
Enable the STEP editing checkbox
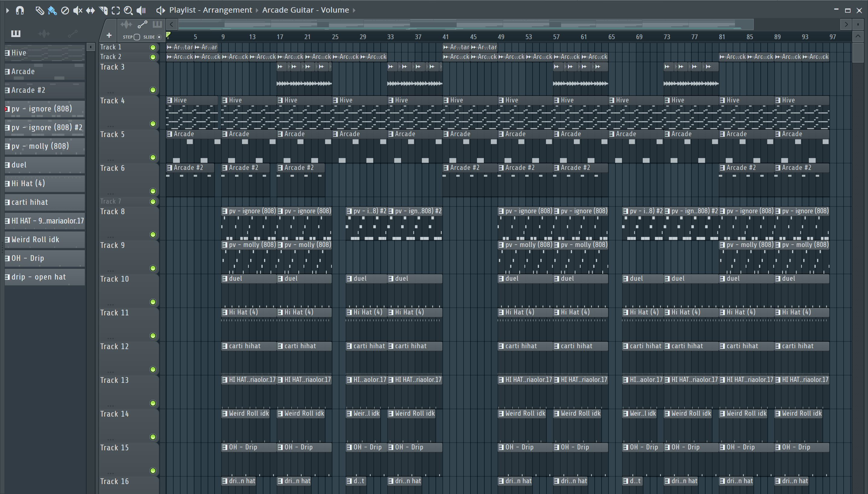(137, 37)
